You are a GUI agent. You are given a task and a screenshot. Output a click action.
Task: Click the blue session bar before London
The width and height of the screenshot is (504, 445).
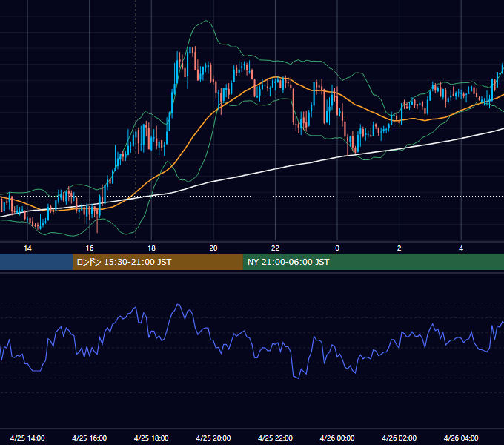(36, 262)
